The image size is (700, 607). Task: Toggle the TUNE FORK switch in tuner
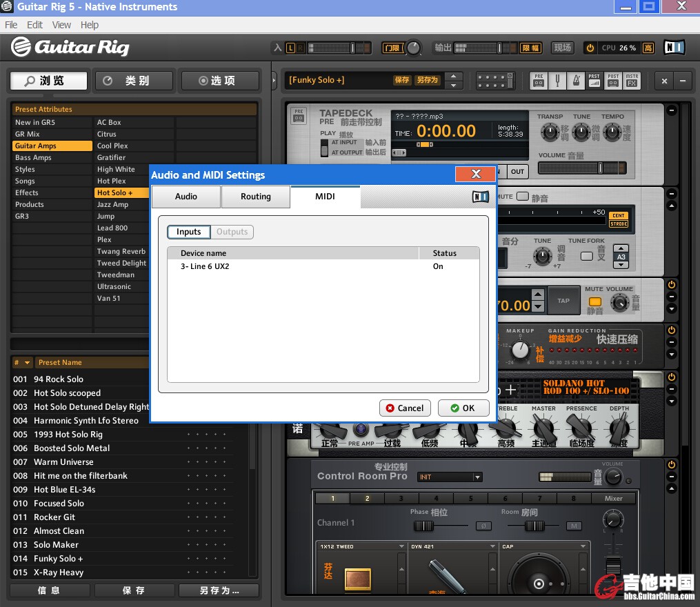click(x=586, y=256)
